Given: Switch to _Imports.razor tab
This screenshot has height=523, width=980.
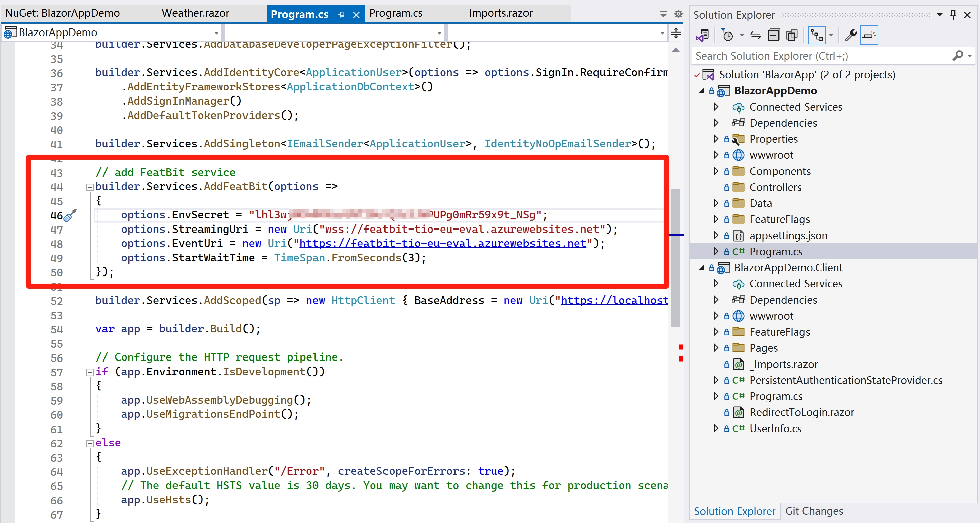Looking at the screenshot, I should tap(499, 13).
